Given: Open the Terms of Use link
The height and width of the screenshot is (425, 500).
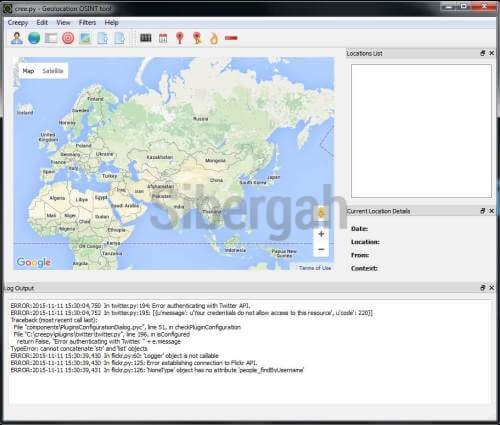Looking at the screenshot, I should pyautogui.click(x=315, y=268).
